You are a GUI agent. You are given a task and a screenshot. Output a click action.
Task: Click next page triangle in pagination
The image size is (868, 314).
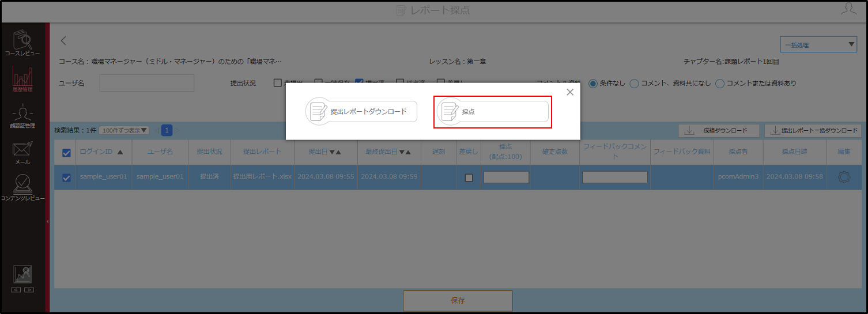click(x=176, y=131)
